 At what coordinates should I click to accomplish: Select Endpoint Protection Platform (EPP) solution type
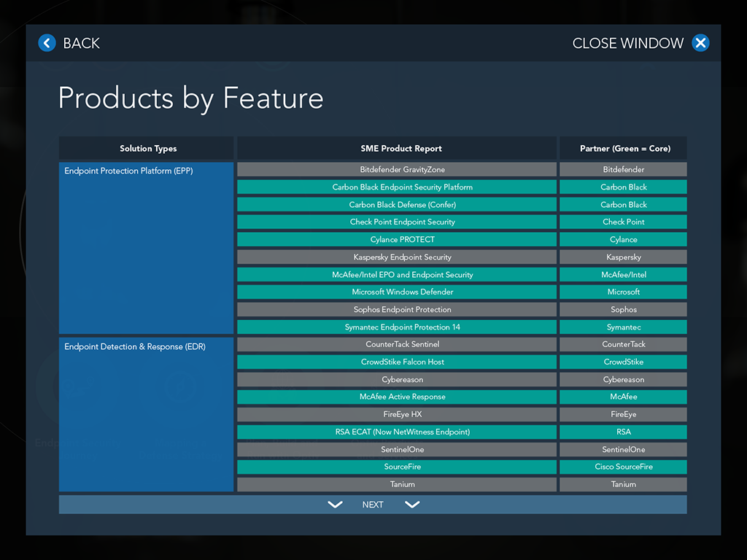[x=146, y=248]
